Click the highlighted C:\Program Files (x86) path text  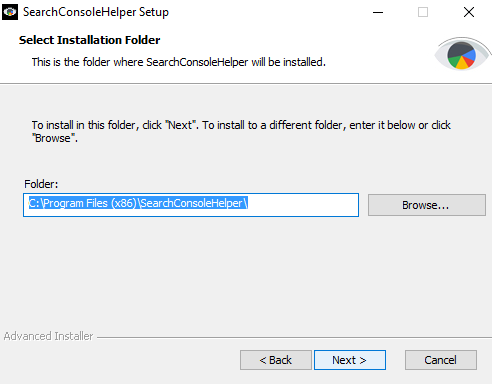point(83,203)
